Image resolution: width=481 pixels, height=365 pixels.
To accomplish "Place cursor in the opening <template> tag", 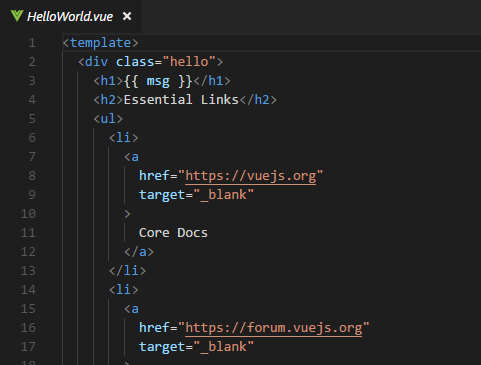I will (100, 43).
